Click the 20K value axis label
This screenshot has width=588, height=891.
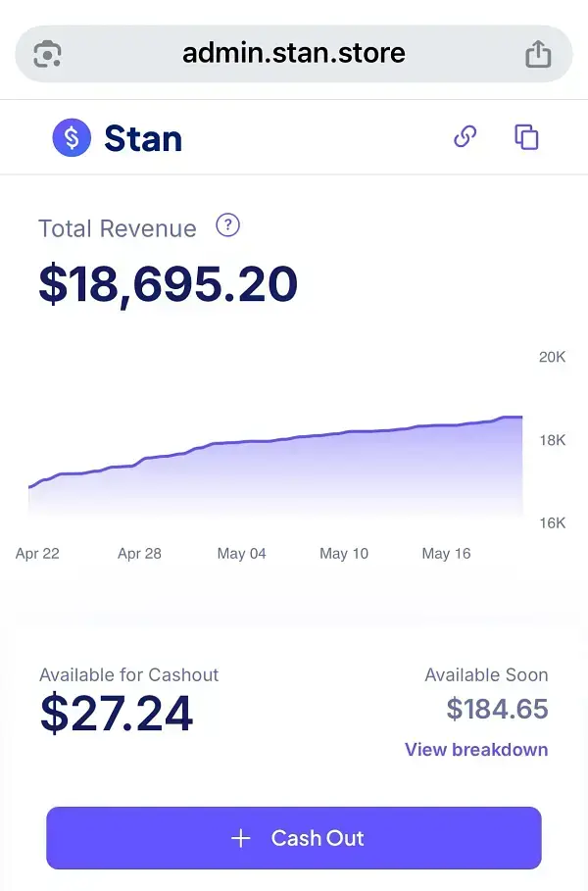pos(552,357)
